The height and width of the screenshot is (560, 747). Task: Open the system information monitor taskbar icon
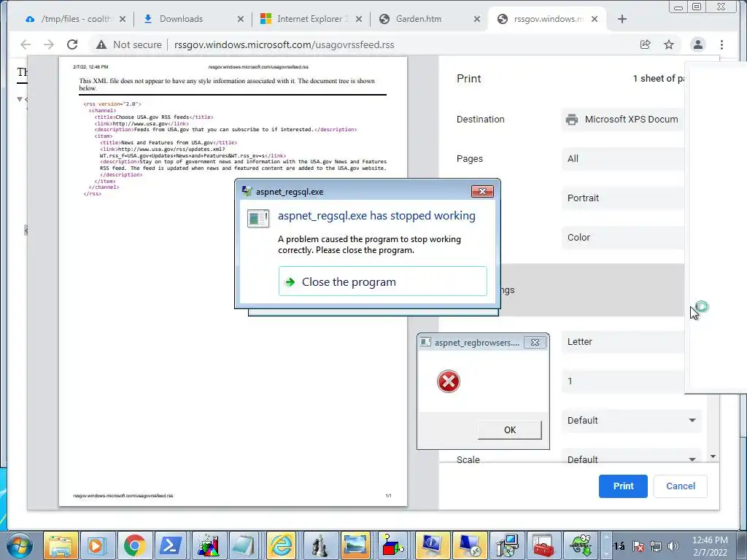point(431,545)
